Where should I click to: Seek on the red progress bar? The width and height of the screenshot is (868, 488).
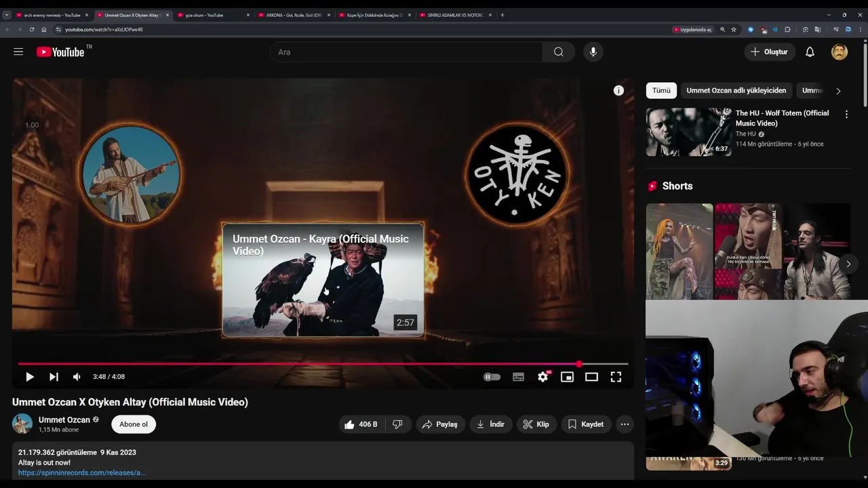tap(323, 364)
